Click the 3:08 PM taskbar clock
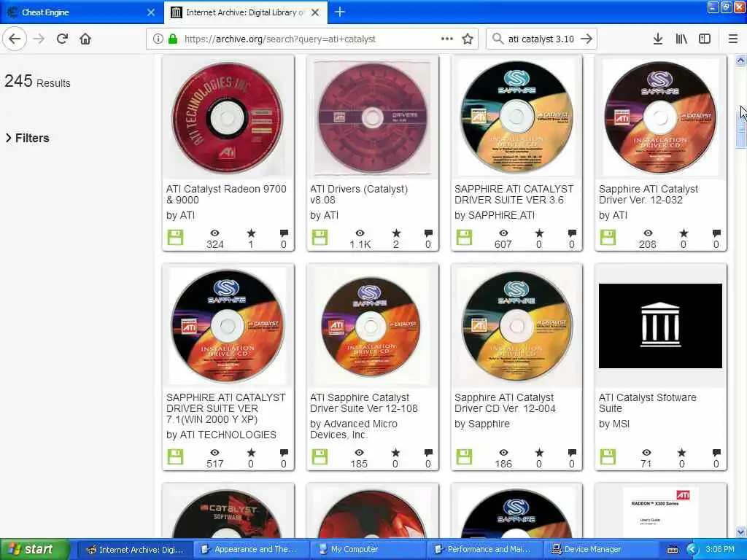Image resolution: width=747 pixels, height=560 pixels. coord(720,550)
